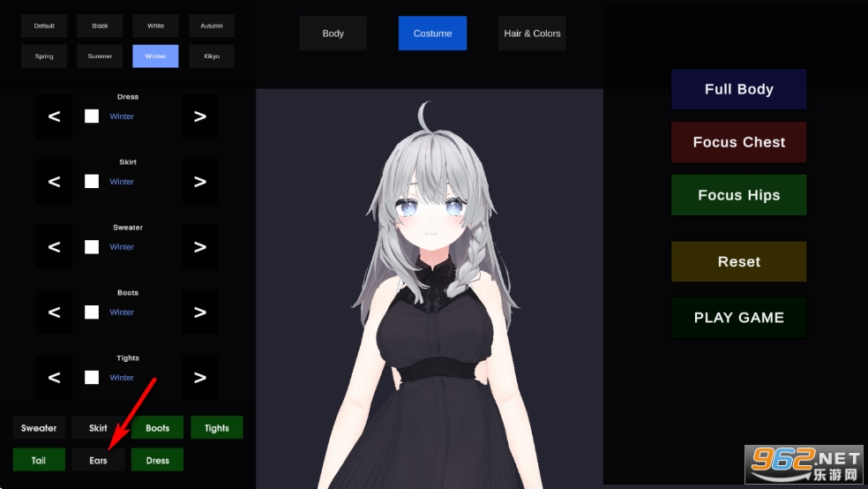Disable the Tail toggle button

point(39,460)
